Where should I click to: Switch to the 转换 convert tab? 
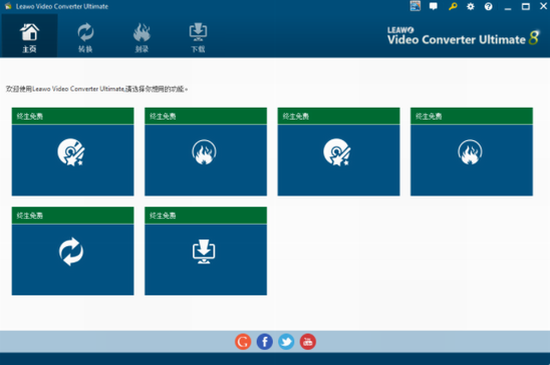pos(85,36)
